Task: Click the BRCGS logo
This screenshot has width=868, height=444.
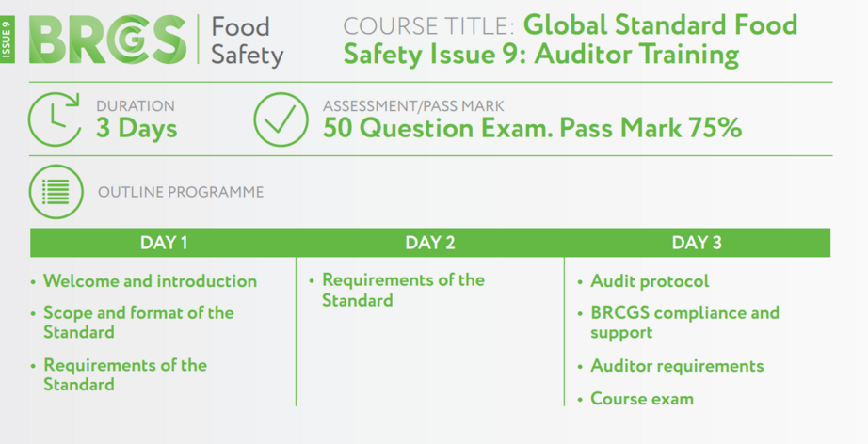Action: (x=108, y=40)
